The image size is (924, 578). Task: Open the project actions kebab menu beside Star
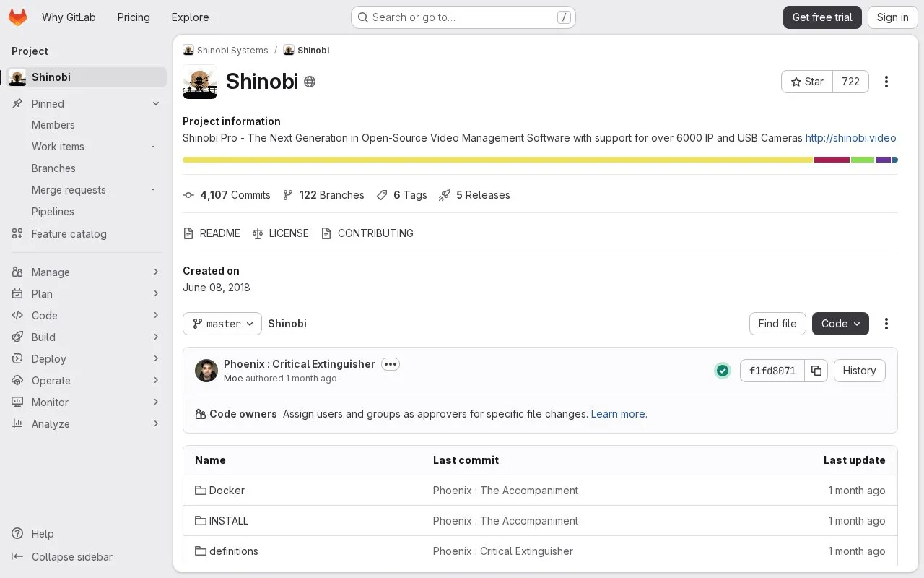coord(886,82)
